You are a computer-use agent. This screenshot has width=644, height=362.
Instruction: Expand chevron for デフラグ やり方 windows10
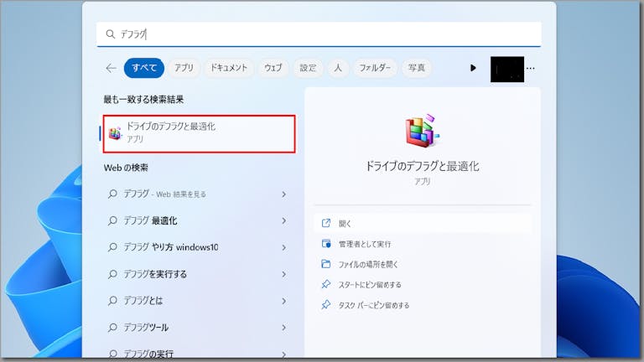[283, 247]
